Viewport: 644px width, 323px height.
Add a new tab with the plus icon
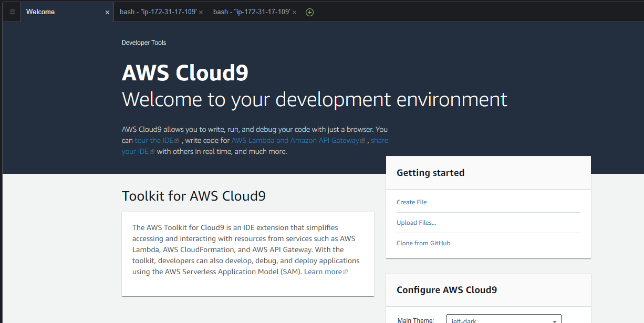[310, 12]
